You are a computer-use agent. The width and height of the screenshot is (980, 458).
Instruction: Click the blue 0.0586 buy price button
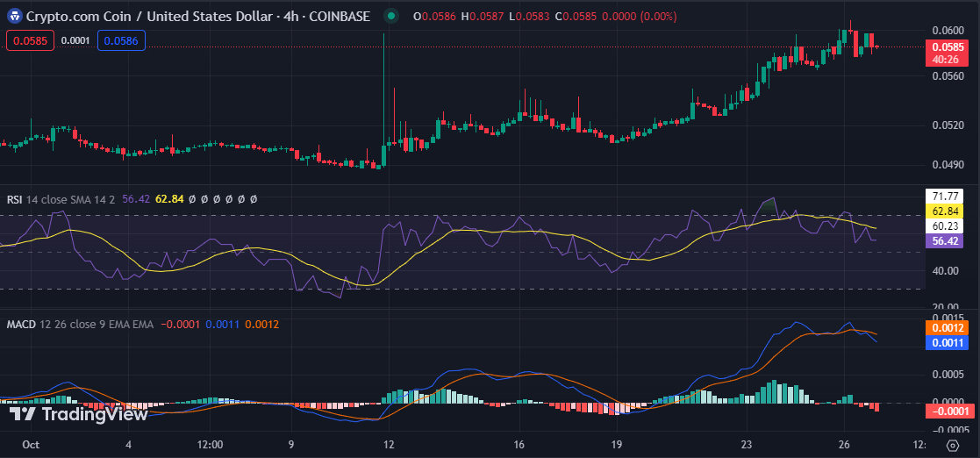(x=120, y=40)
